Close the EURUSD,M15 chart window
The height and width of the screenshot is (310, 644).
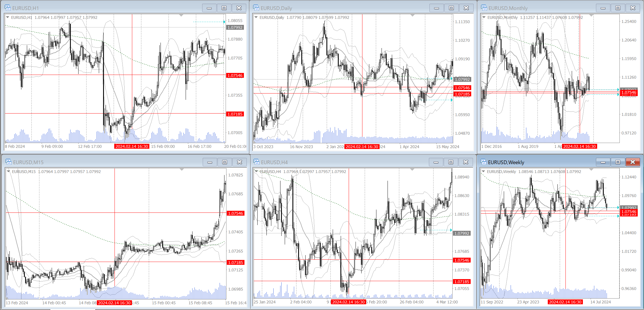pyautogui.click(x=240, y=162)
